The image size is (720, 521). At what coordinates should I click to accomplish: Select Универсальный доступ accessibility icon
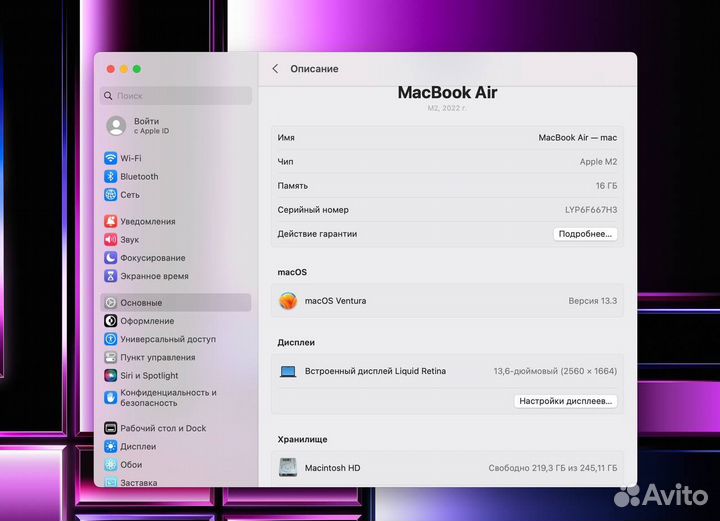pos(110,339)
